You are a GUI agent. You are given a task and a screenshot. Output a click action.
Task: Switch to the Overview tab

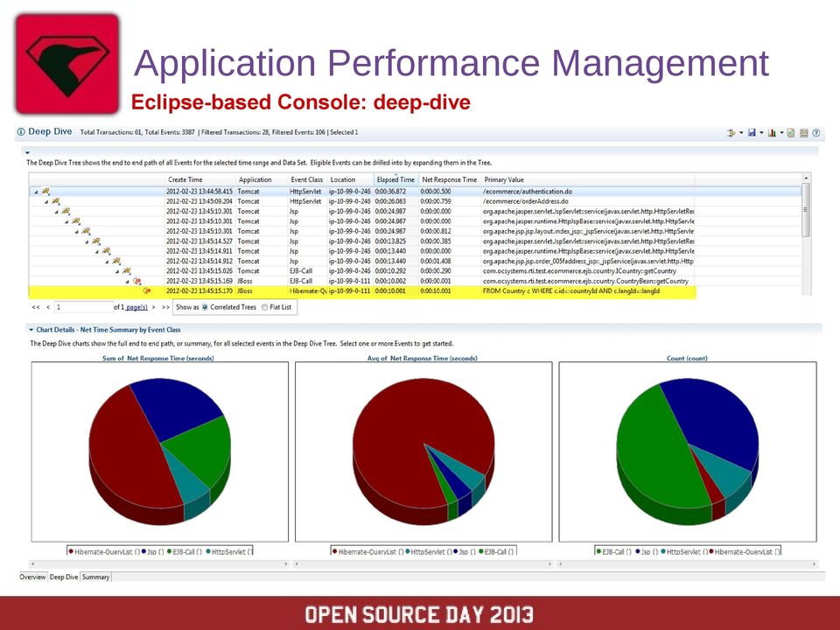pyautogui.click(x=32, y=577)
